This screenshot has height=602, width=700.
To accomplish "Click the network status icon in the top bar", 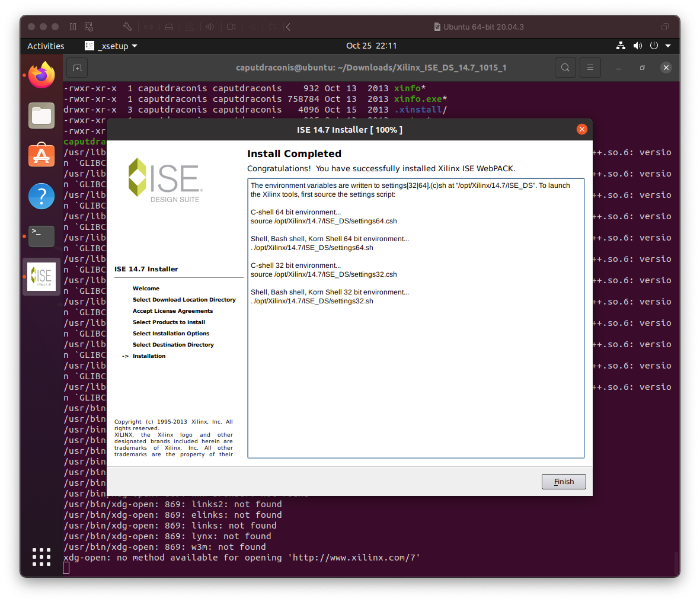I will [621, 46].
